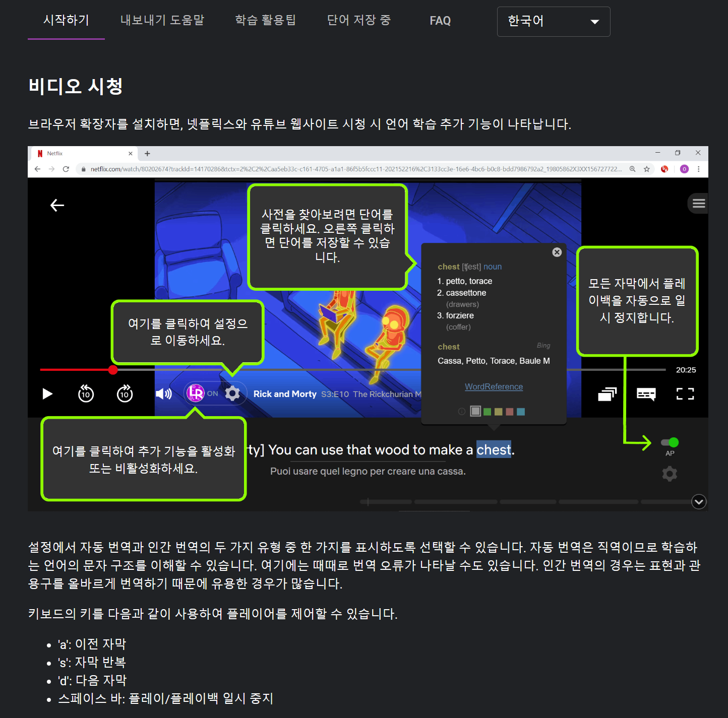
Task: Click the embedded browser back arrow
Action: pyautogui.click(x=37, y=169)
